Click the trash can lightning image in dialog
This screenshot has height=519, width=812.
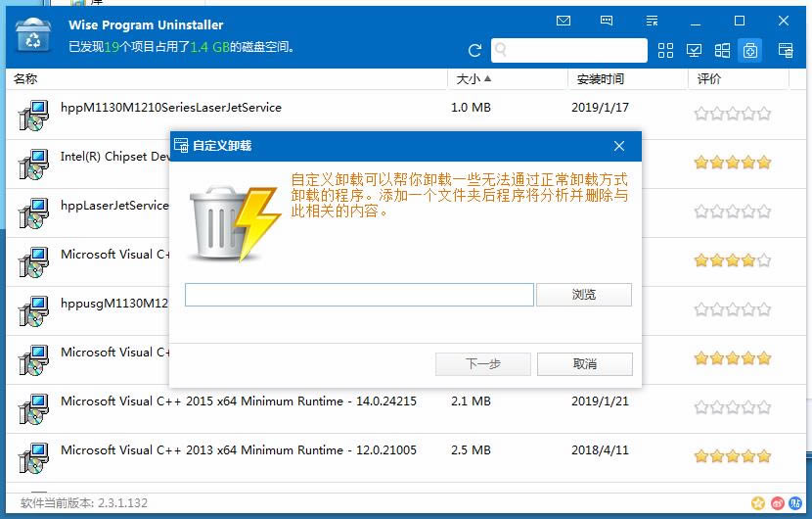pyautogui.click(x=234, y=222)
